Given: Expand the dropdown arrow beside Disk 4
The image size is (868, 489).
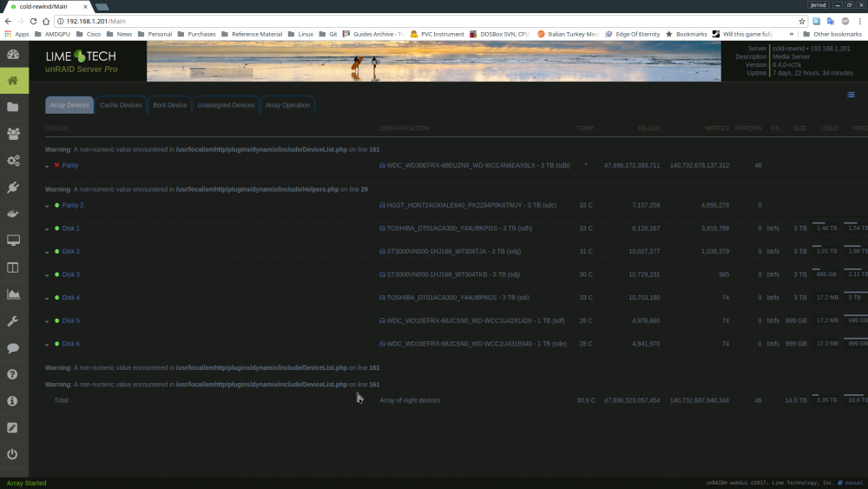Looking at the screenshot, I should coord(47,299).
